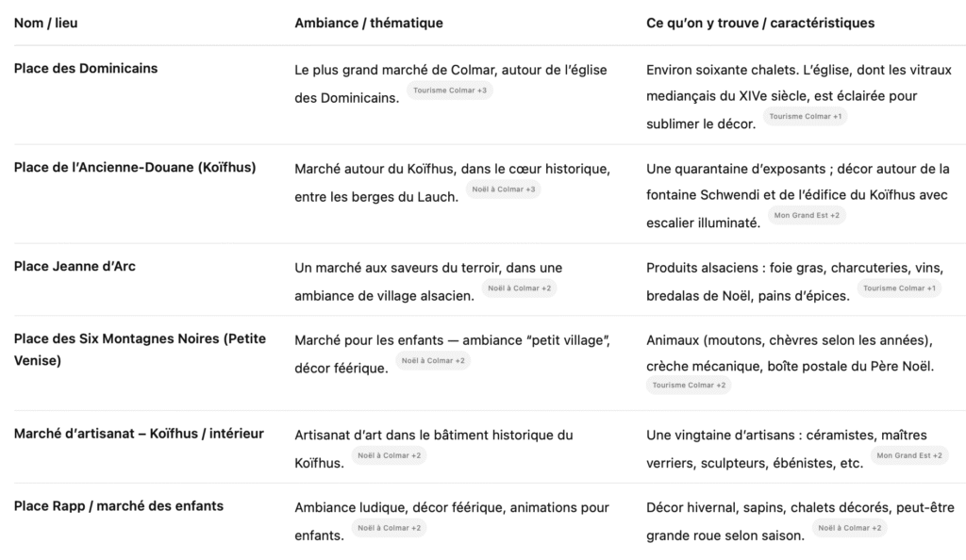Open Noël à Colmar chip after 'décor féerique'
The width and height of the screenshot is (966, 560).
point(433,361)
